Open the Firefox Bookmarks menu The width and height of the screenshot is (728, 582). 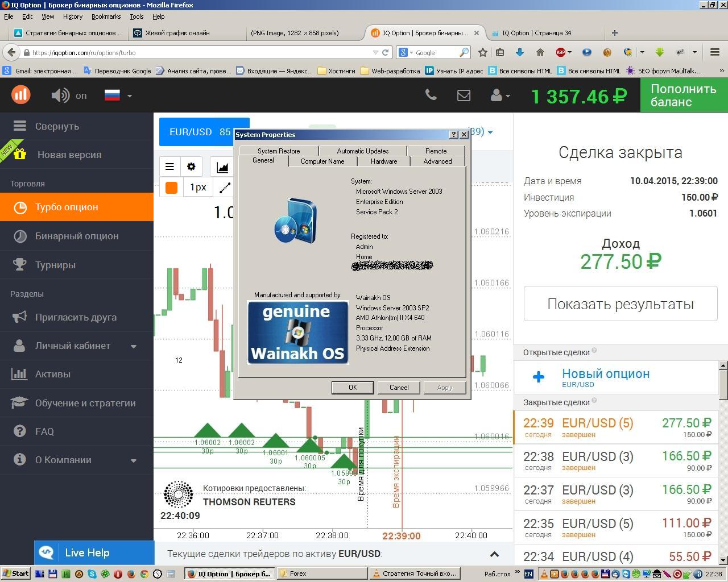[x=106, y=16]
